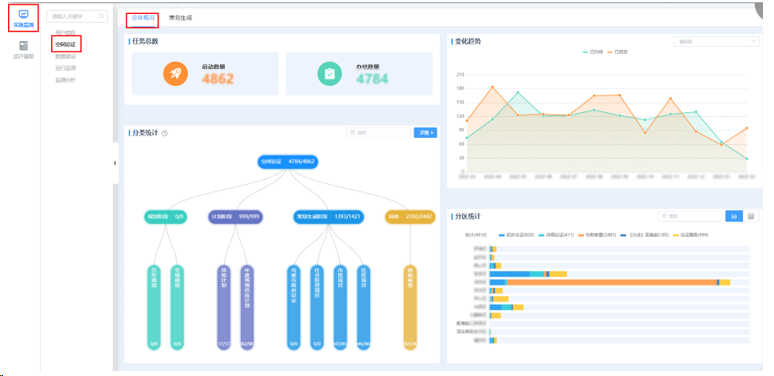Image resolution: width=774 pixels, height=376 pixels.
Task: Click the help question icon beside 分类统计
Action: click(x=165, y=133)
